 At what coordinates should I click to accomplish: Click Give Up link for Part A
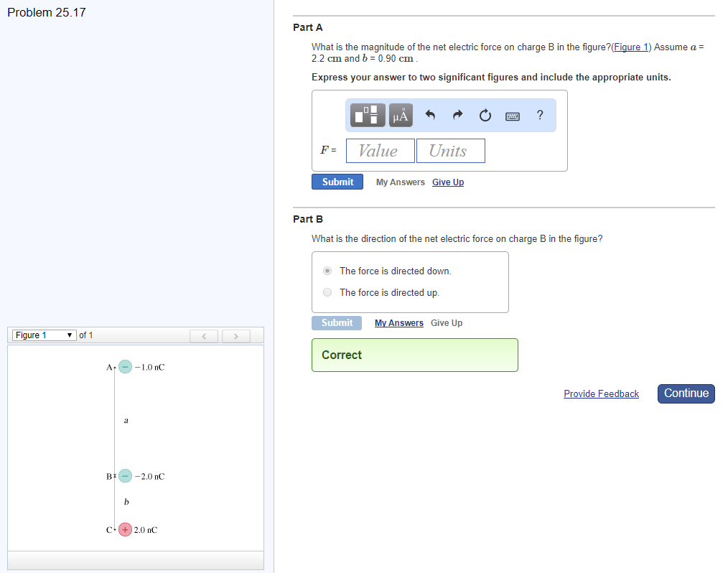[448, 182]
